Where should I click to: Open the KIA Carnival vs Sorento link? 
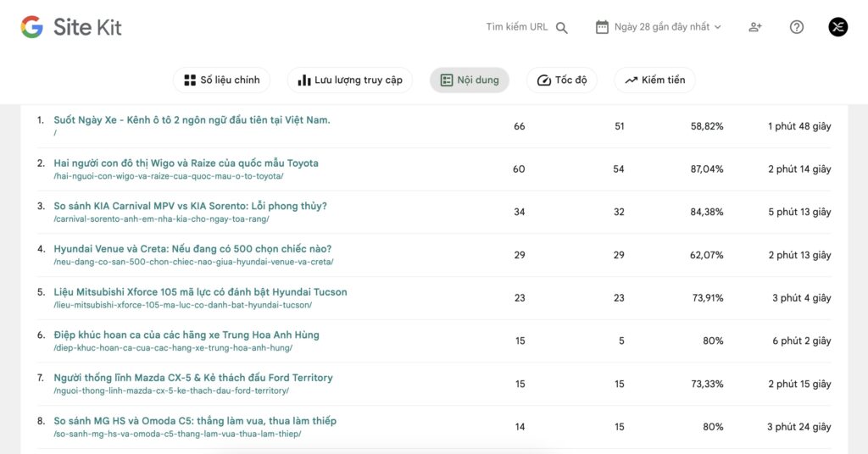[x=191, y=207]
